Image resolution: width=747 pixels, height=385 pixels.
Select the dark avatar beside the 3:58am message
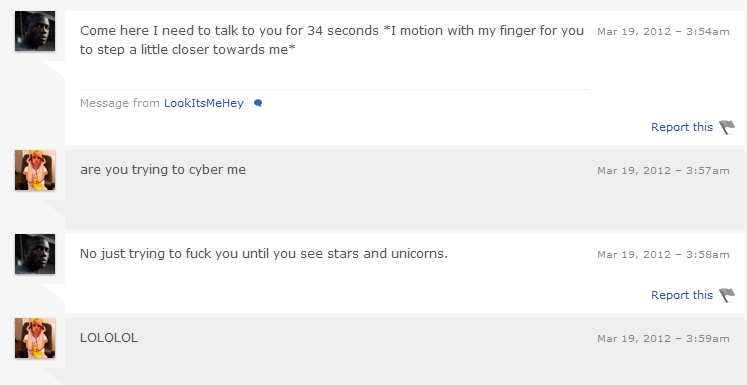point(35,254)
